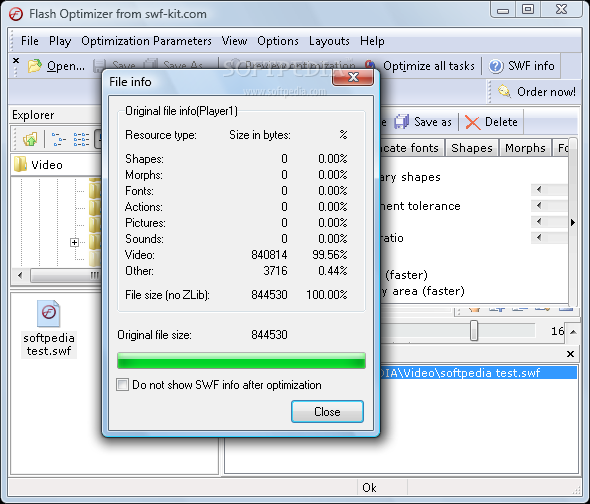Open the Play menu
This screenshot has height=504, width=590.
point(60,41)
